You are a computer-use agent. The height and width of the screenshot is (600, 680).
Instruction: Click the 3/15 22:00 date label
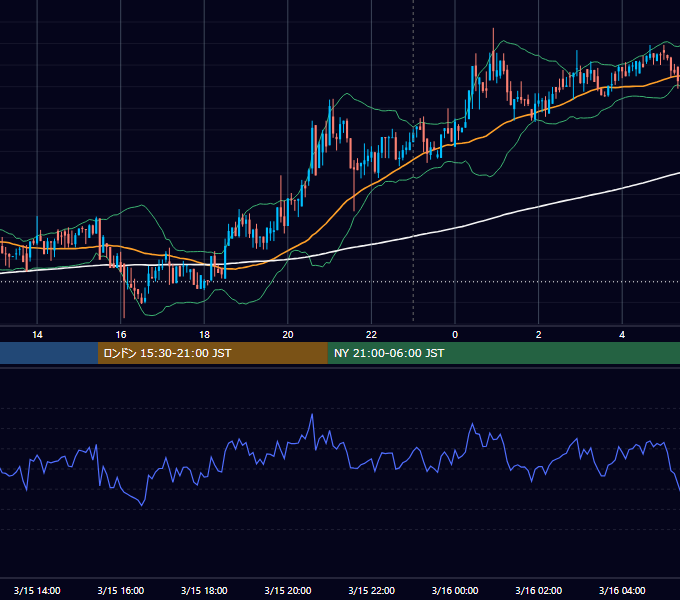click(372, 590)
